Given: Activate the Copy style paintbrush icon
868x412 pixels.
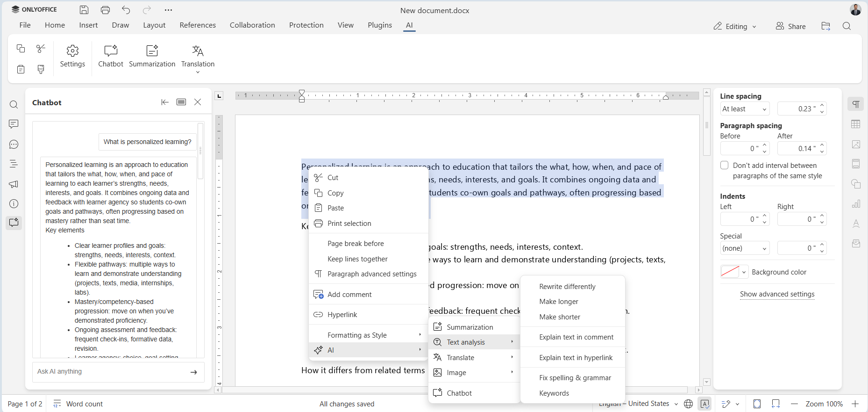Looking at the screenshot, I should pos(41,69).
